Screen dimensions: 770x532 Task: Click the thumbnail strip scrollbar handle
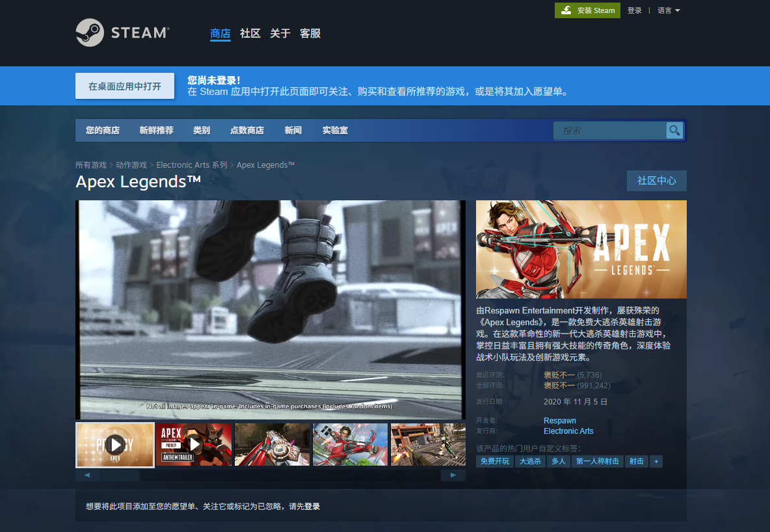pos(120,475)
